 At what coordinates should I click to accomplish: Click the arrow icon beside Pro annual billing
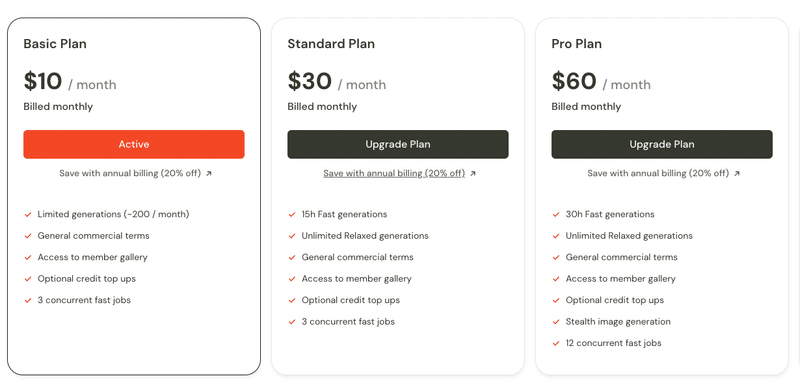pyautogui.click(x=737, y=174)
